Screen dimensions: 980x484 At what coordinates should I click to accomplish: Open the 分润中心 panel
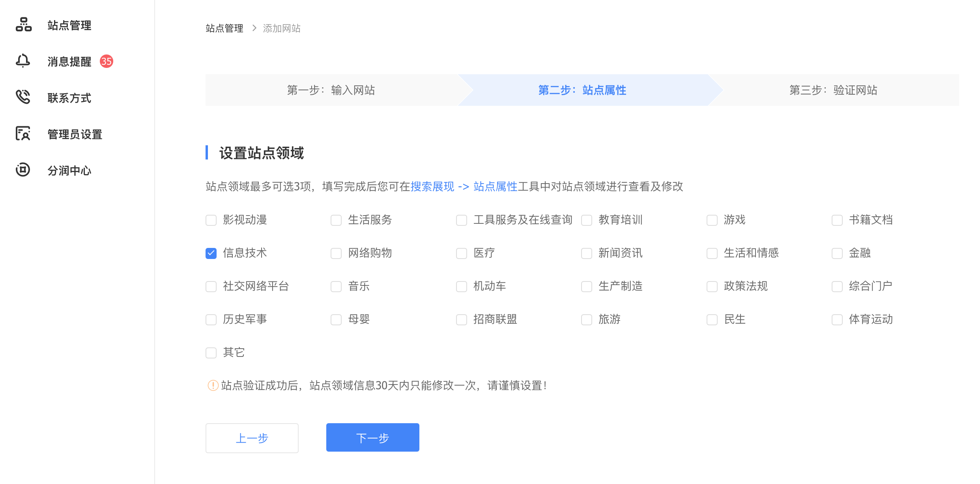tap(69, 170)
